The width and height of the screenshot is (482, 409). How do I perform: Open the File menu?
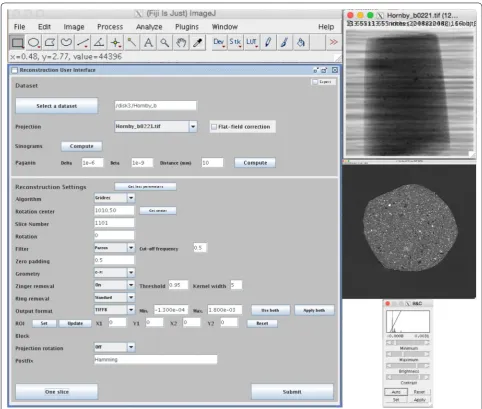pyautogui.click(x=19, y=27)
